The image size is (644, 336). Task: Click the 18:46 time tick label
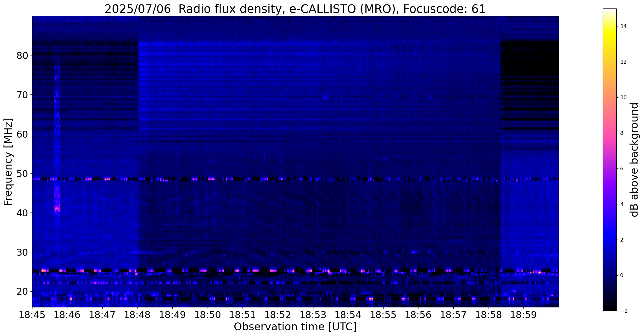point(67,315)
